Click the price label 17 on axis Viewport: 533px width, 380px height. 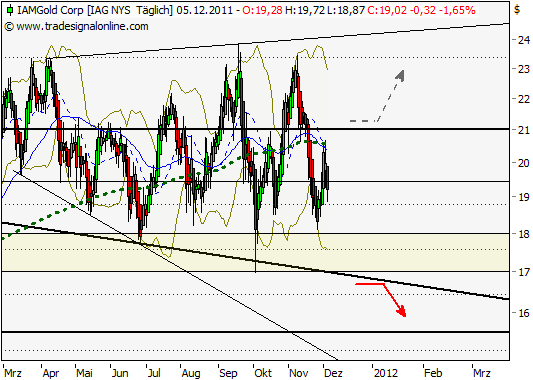pos(523,272)
